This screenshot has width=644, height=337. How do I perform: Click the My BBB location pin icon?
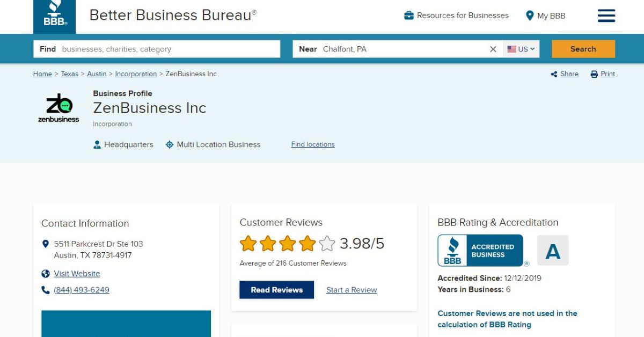(530, 16)
